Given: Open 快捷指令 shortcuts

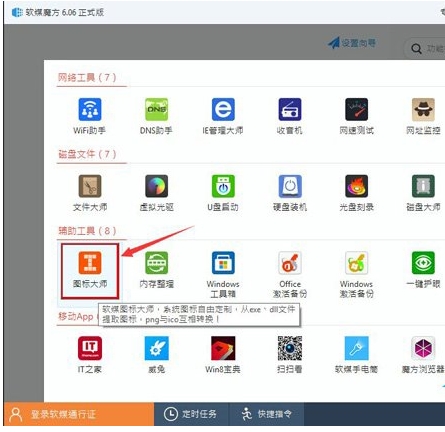Looking at the screenshot, I should [x=266, y=414].
